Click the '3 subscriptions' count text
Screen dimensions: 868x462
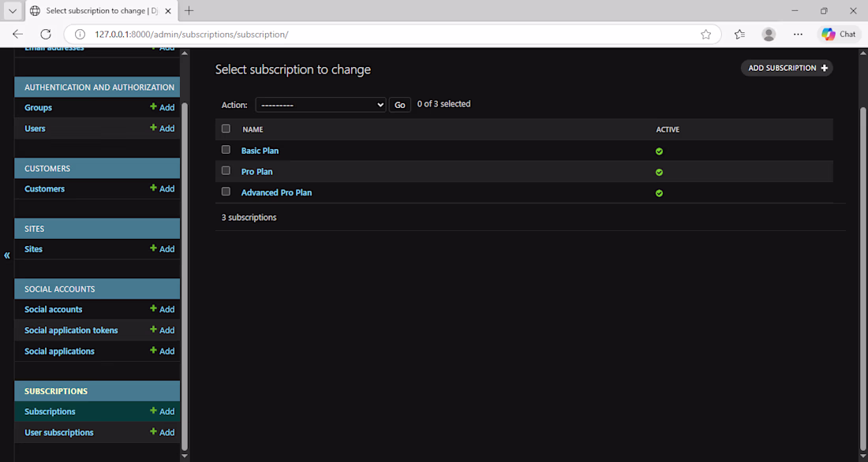249,218
